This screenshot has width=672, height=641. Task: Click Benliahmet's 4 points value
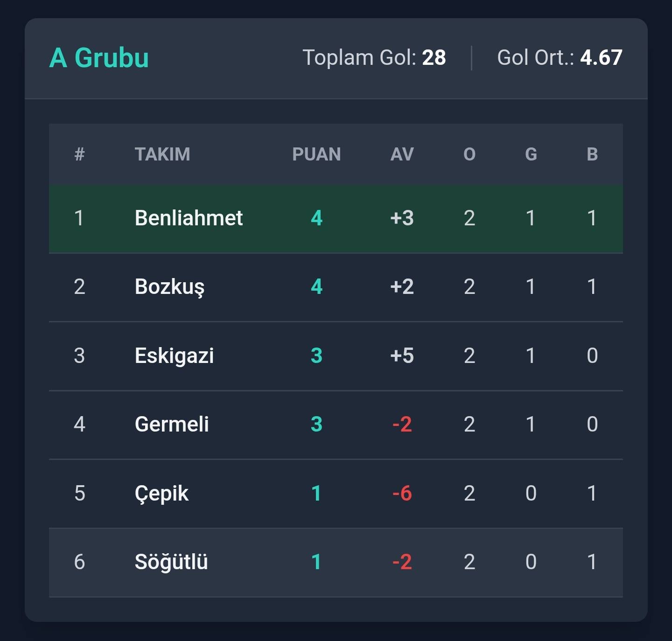pyautogui.click(x=316, y=218)
